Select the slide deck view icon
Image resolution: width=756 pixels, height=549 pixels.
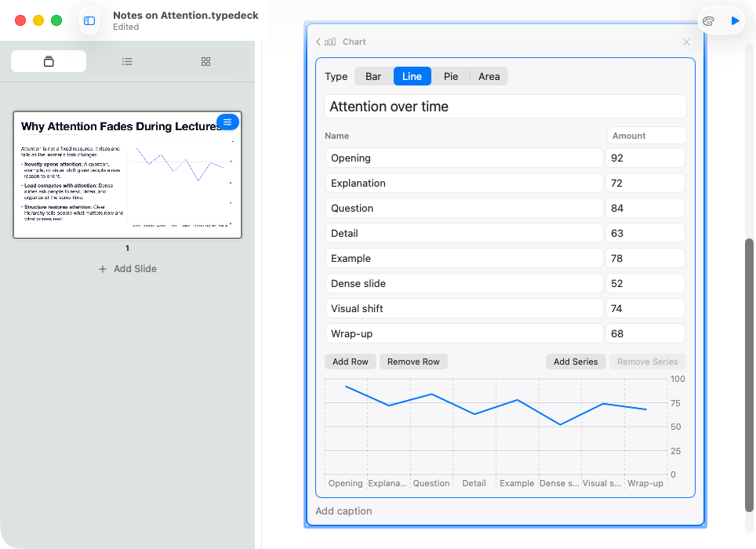click(48, 61)
